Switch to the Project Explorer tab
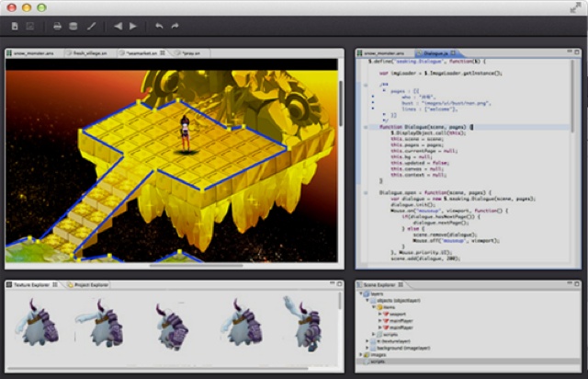The width and height of the screenshot is (588, 379). coord(92,285)
